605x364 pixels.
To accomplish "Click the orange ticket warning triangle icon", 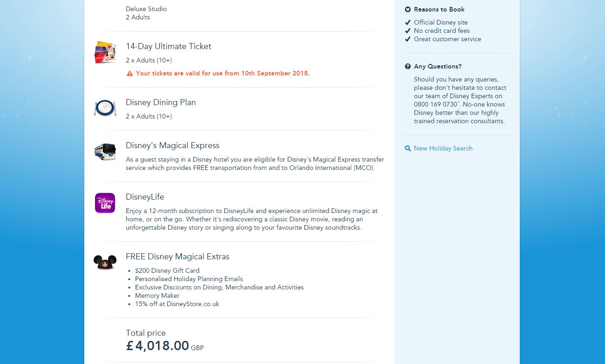I will [x=130, y=74].
